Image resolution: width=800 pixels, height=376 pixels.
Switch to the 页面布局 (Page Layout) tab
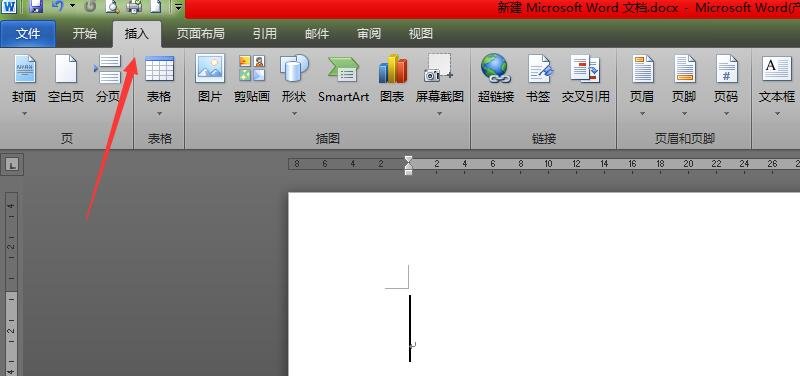pyautogui.click(x=201, y=34)
